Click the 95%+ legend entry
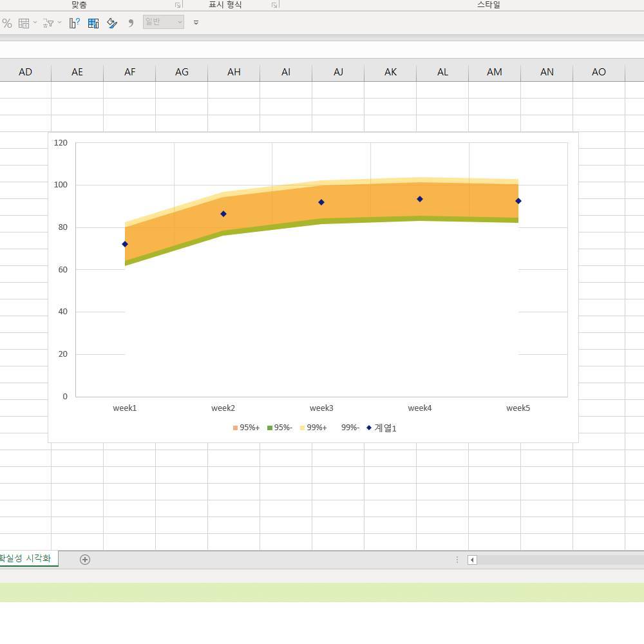 [246, 428]
